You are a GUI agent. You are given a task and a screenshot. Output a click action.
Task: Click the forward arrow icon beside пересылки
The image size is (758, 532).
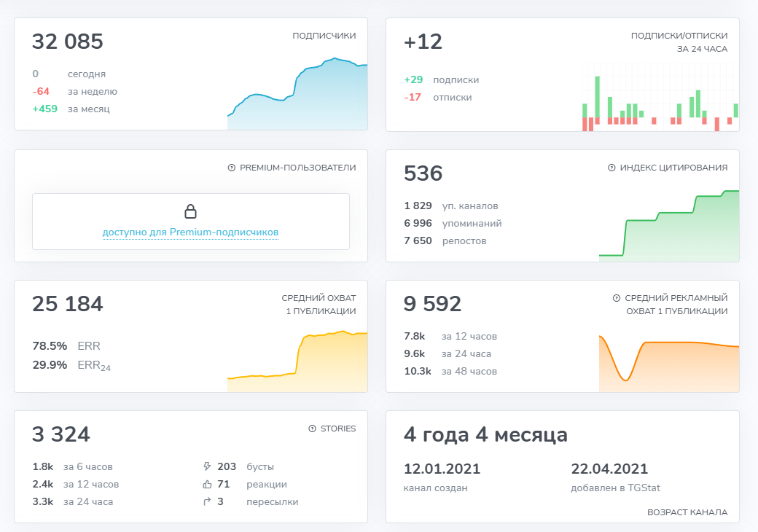(x=208, y=501)
